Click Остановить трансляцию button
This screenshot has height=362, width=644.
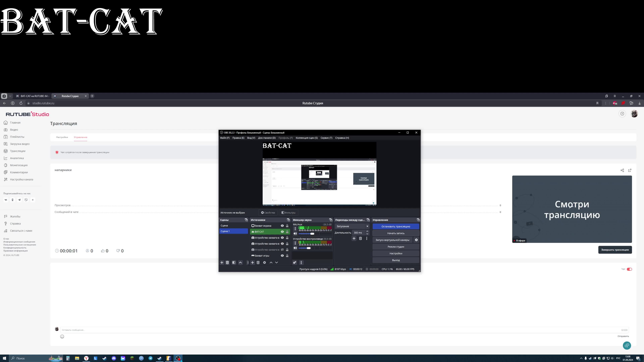tap(395, 226)
